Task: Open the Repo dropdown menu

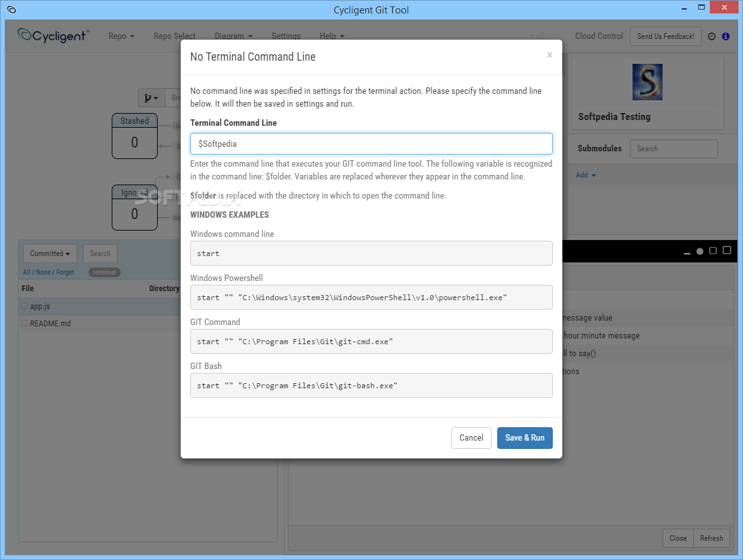Action: point(121,36)
